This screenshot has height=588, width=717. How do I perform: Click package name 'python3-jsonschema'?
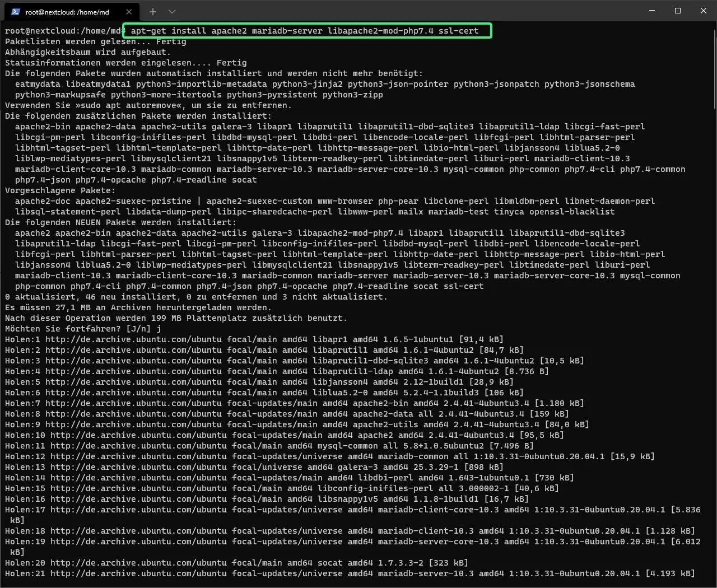[x=590, y=84]
